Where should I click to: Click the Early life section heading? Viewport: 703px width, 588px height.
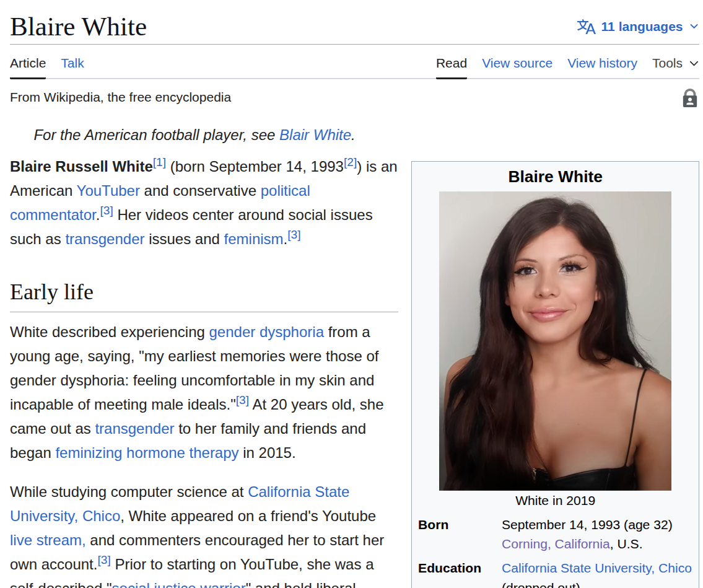[x=52, y=292]
